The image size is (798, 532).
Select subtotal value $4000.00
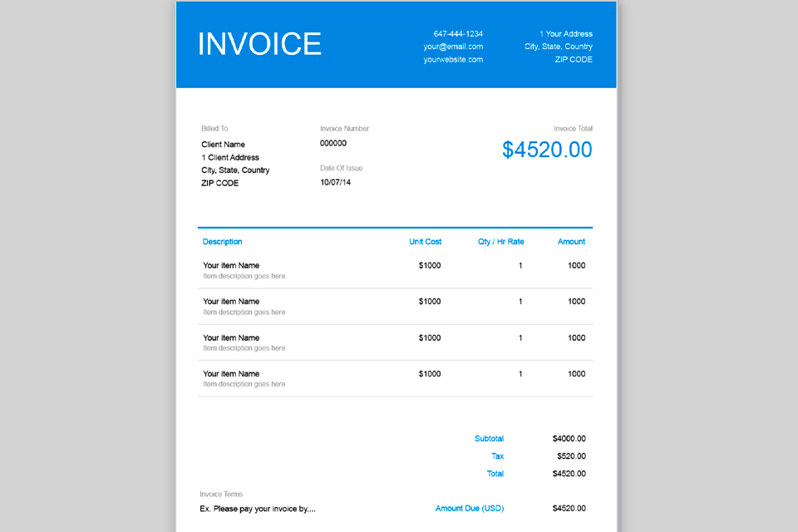tap(569, 438)
